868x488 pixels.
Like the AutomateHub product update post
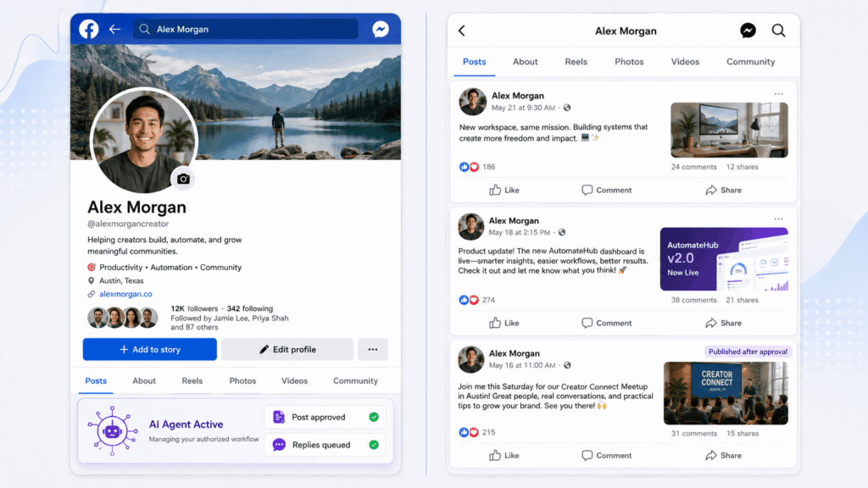pos(504,323)
